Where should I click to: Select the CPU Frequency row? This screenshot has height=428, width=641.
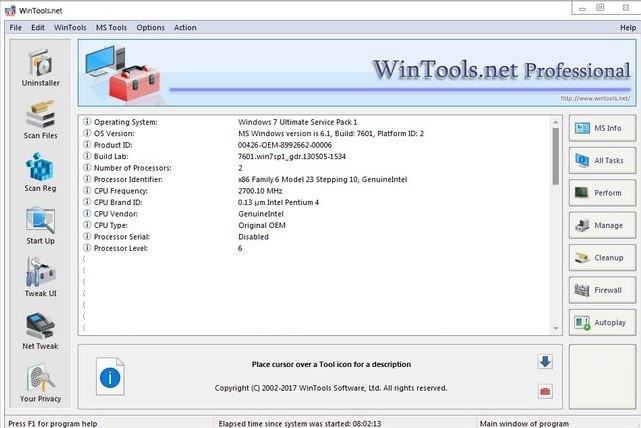(x=315, y=190)
